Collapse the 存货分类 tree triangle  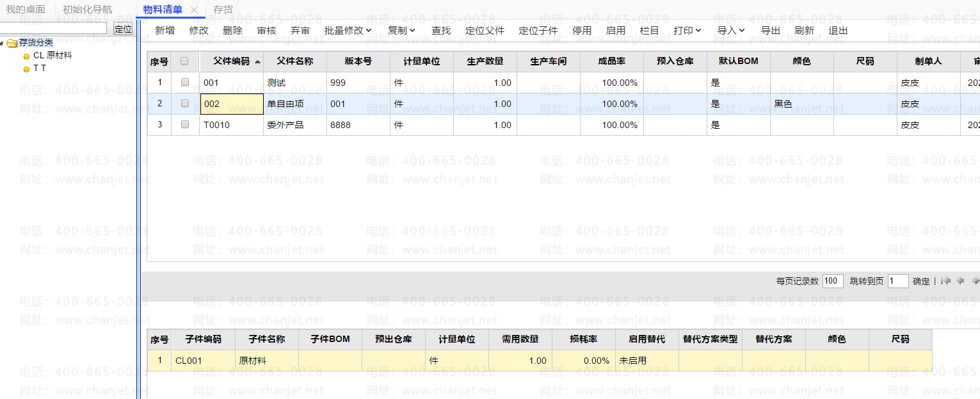click(3, 44)
